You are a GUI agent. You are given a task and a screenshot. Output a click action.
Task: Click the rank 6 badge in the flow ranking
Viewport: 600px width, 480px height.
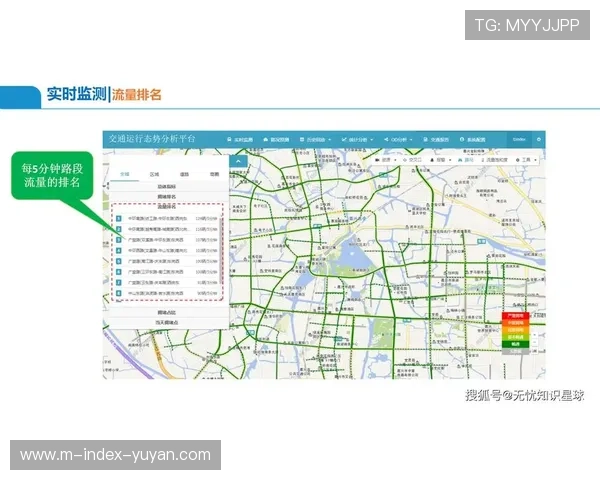[x=119, y=272]
